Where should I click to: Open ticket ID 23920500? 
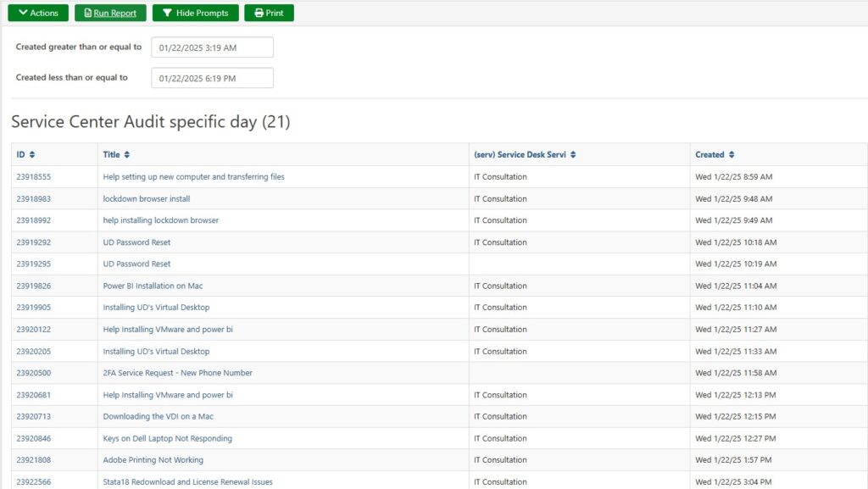[x=34, y=373]
